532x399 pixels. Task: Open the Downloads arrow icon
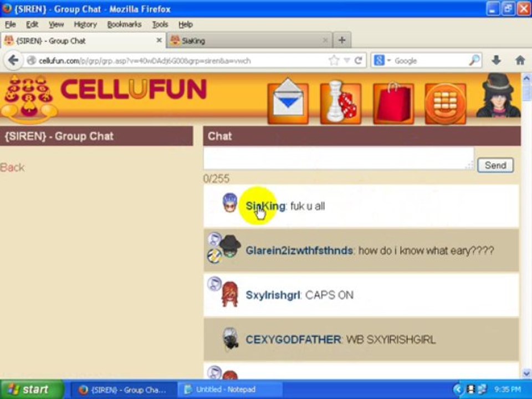tap(496, 60)
